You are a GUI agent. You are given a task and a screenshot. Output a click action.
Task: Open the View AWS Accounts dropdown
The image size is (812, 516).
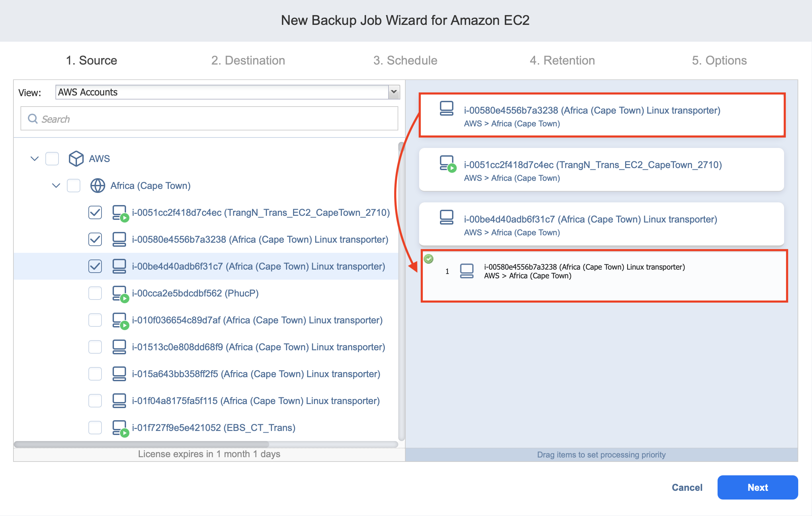pyautogui.click(x=394, y=92)
